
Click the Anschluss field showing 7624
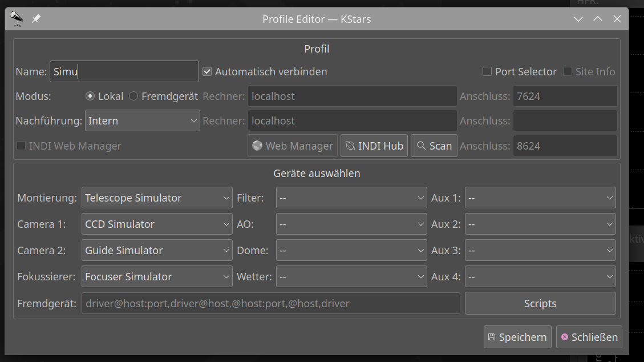point(565,96)
